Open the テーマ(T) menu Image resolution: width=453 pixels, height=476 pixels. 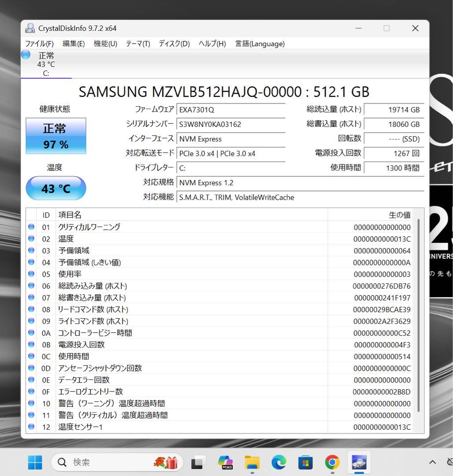(137, 44)
